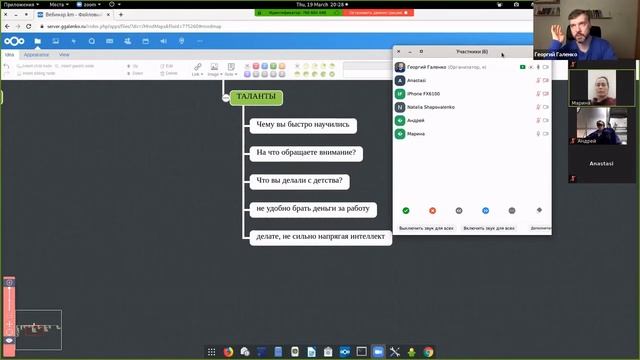This screenshot has width=640, height=360.
Task: Click the red stop sharing button
Action: (x=378, y=13)
